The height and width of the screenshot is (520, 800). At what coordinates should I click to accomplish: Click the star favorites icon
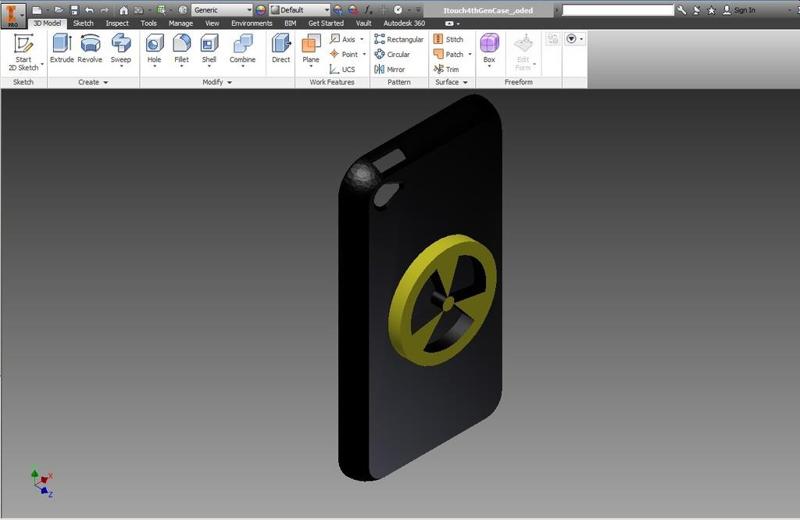[711, 10]
